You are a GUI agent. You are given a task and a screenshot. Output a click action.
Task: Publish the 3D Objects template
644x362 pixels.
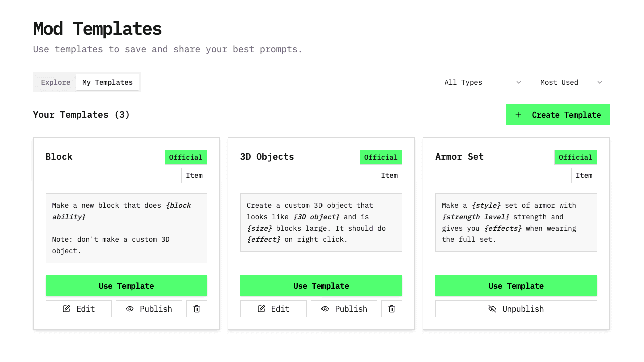tap(344, 309)
